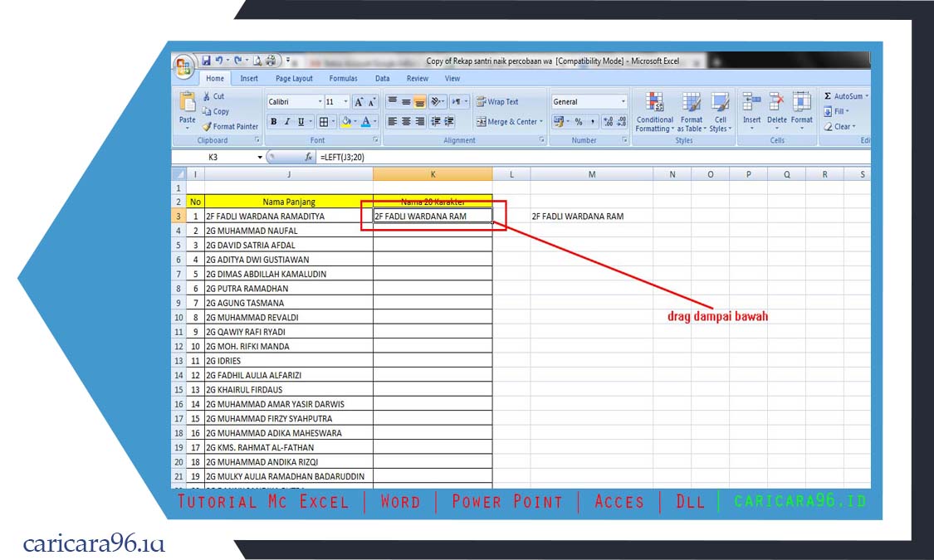Viewport: 934px width, 560px height.
Task: Cut the selected cell
Action: (214, 96)
